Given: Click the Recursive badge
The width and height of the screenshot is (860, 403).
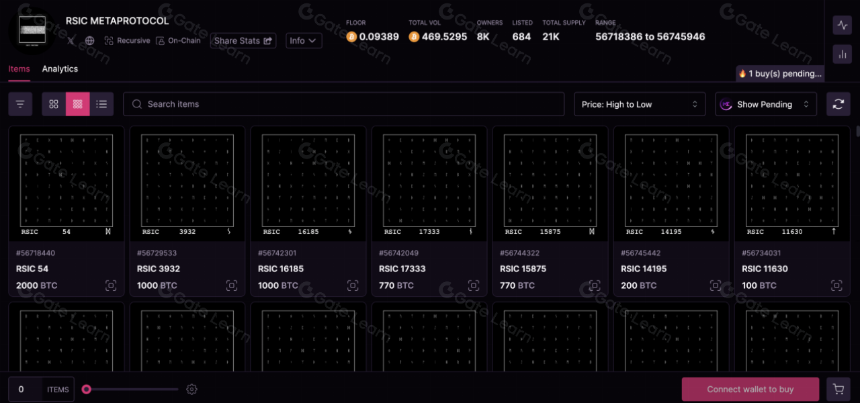Looking at the screenshot, I should click(x=127, y=41).
